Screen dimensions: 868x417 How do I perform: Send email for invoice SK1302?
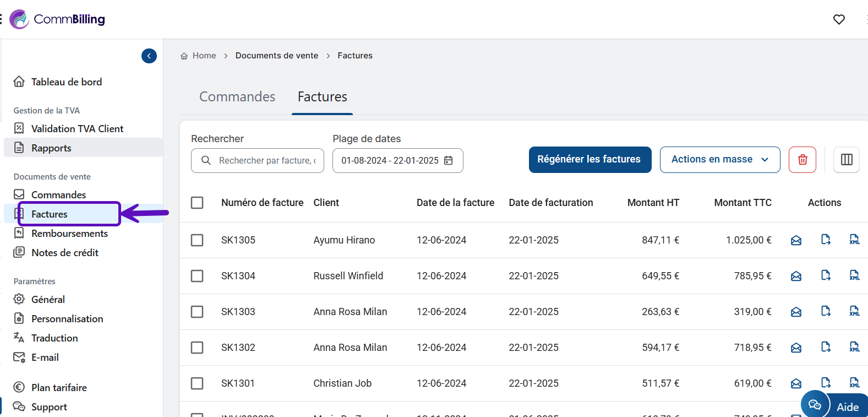pos(796,348)
